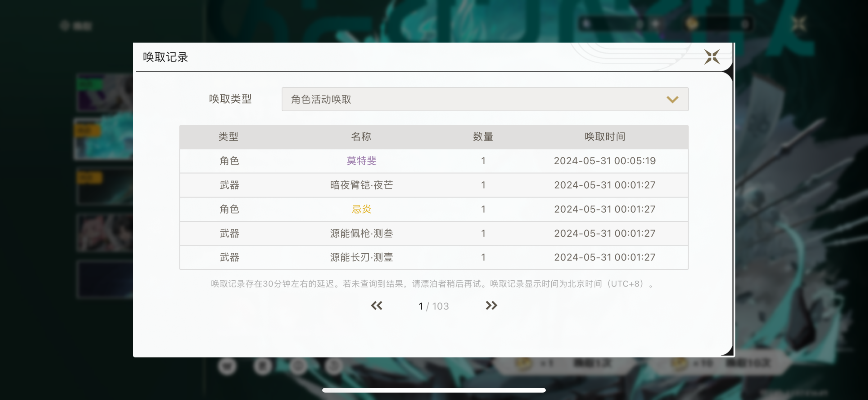Close the 唤取记录 dialog with X icon
Screen dimensions: 868x400
(712, 57)
